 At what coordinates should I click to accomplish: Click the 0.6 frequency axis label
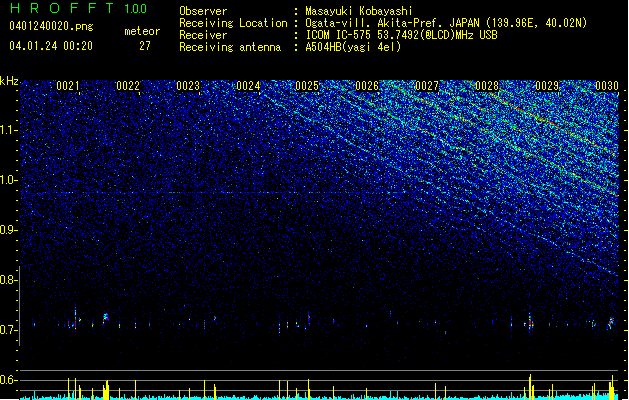click(x=9, y=380)
